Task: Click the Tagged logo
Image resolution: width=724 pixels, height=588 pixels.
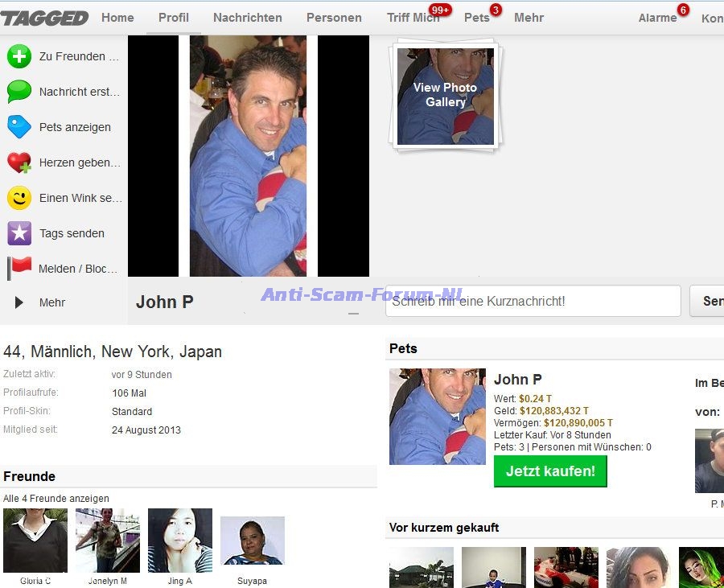Action: [44, 18]
